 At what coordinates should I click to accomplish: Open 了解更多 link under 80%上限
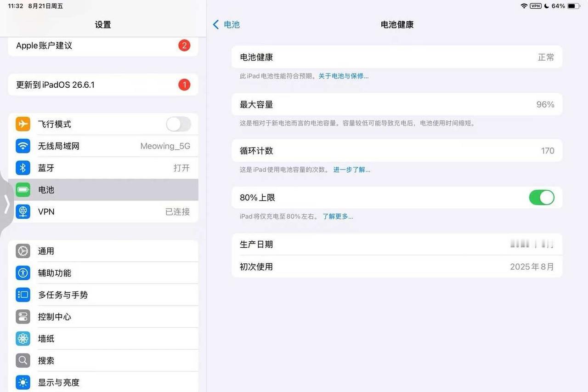click(338, 216)
